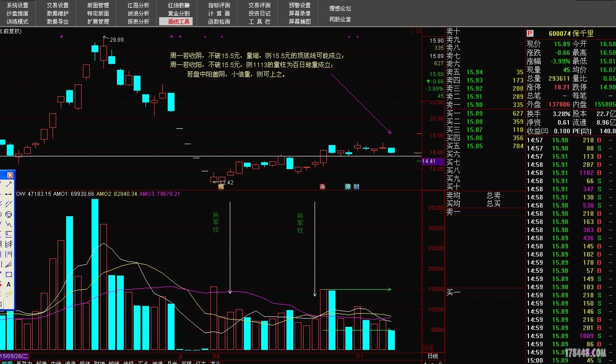The width and height of the screenshot is (616, 364).
Task: Open 交易评测 menu item
Action: [260, 5]
